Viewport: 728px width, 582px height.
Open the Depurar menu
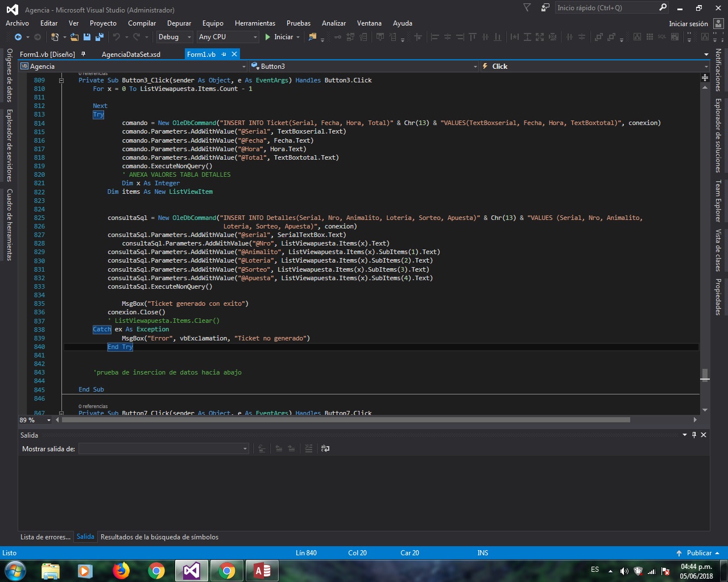tap(179, 23)
